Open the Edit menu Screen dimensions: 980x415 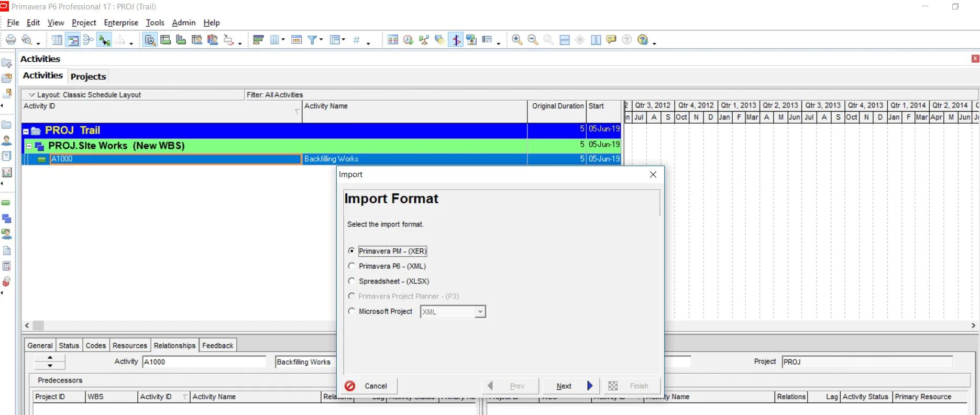33,23
